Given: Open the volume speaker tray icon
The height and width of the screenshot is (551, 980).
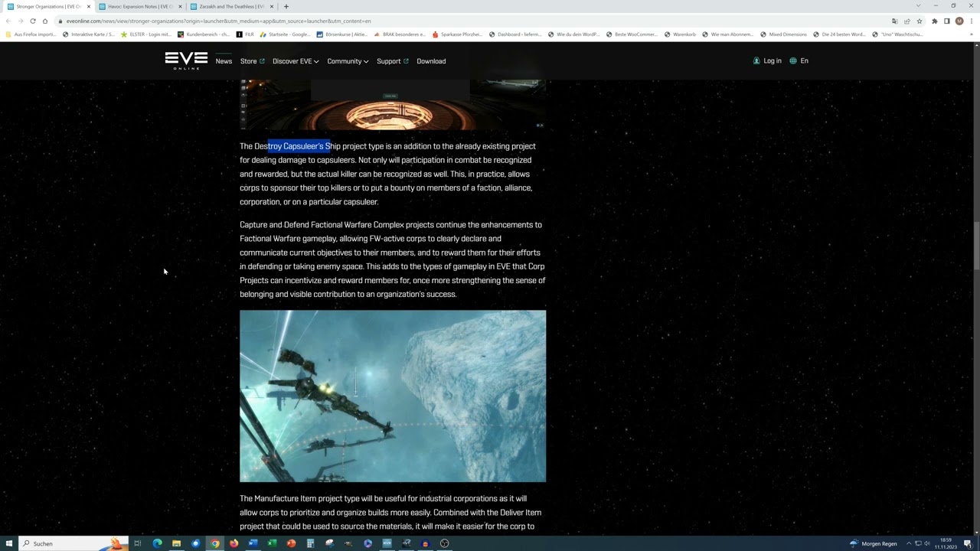Looking at the screenshot, I should coord(927,543).
